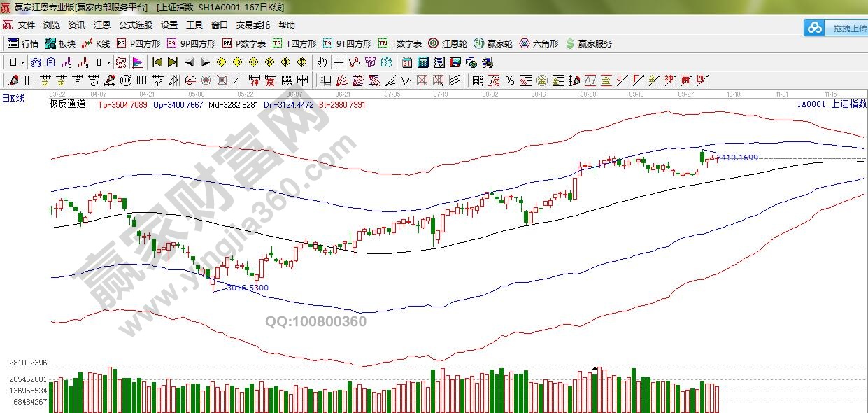868x413 pixels.
Task: Click the percent (%) drawing tool
Action: [510, 80]
